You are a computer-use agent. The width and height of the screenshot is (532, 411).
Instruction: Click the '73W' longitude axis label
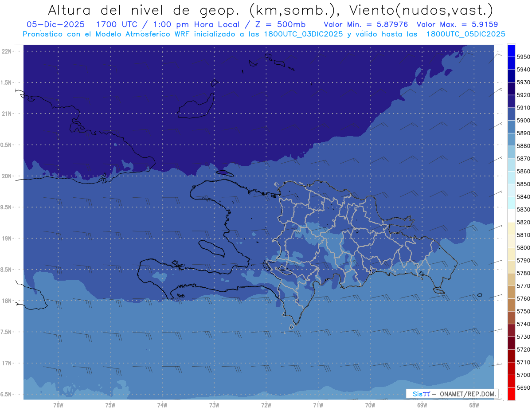coord(214,405)
